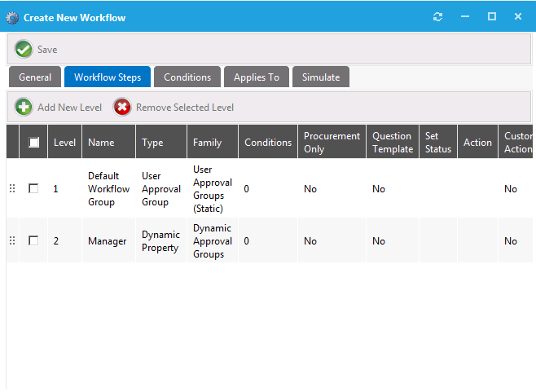Click Add New Level button text
The image size is (536, 392).
click(69, 107)
